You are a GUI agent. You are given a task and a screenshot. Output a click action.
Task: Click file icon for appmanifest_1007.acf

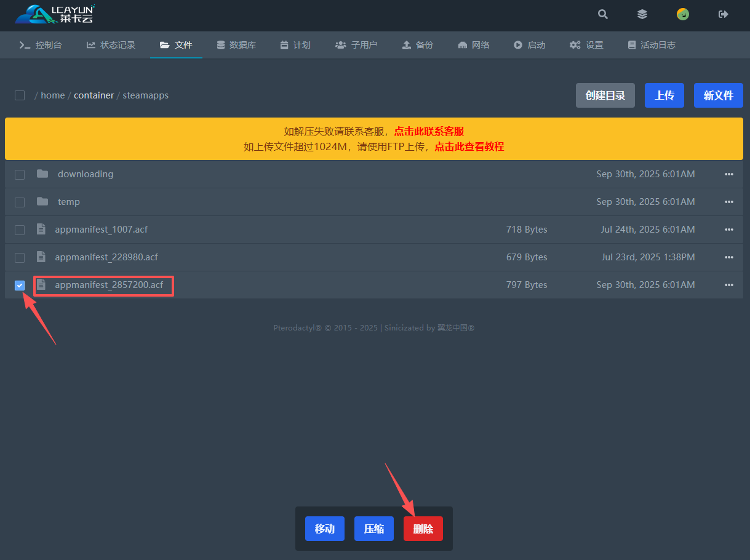point(41,230)
